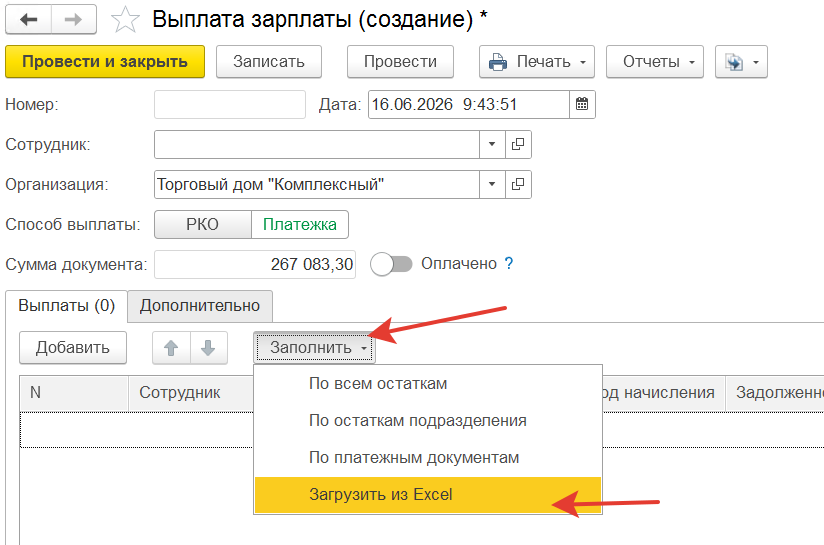Move row down with the down arrow
The image size is (824, 545).
209,347
